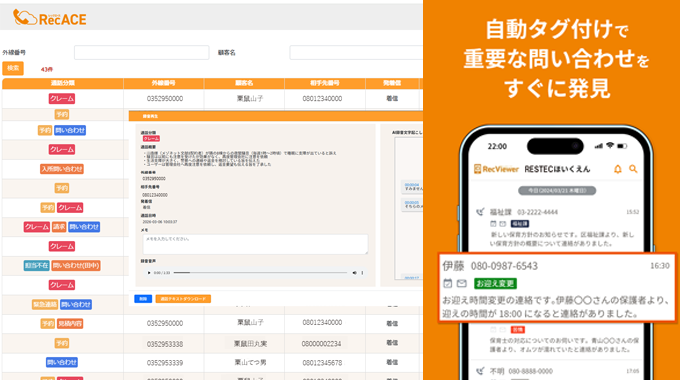
Task: Tap the call icon beside 福祉課
Action: pos(480,212)
